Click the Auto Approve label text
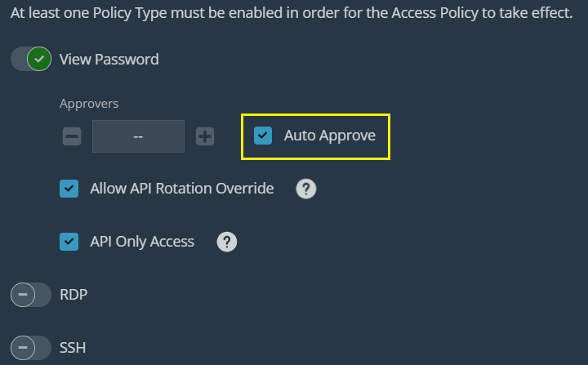Image resolution: width=588 pixels, height=365 pixels. pos(329,136)
